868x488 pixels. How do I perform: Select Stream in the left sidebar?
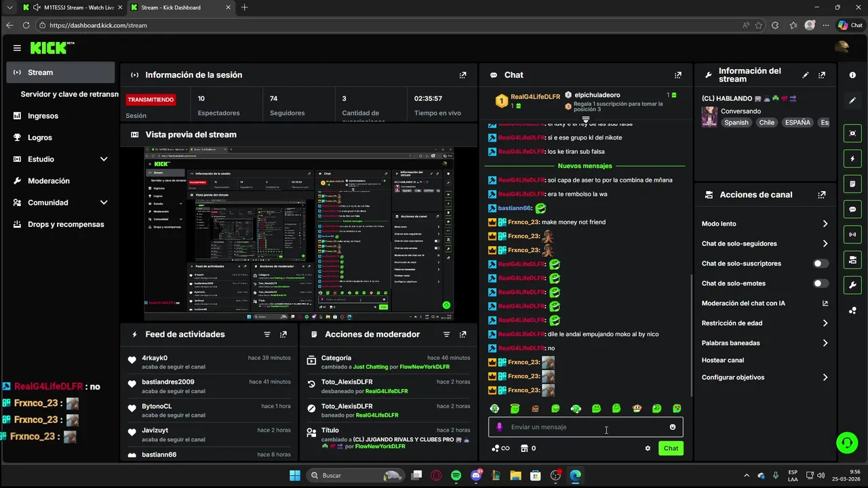click(x=60, y=73)
